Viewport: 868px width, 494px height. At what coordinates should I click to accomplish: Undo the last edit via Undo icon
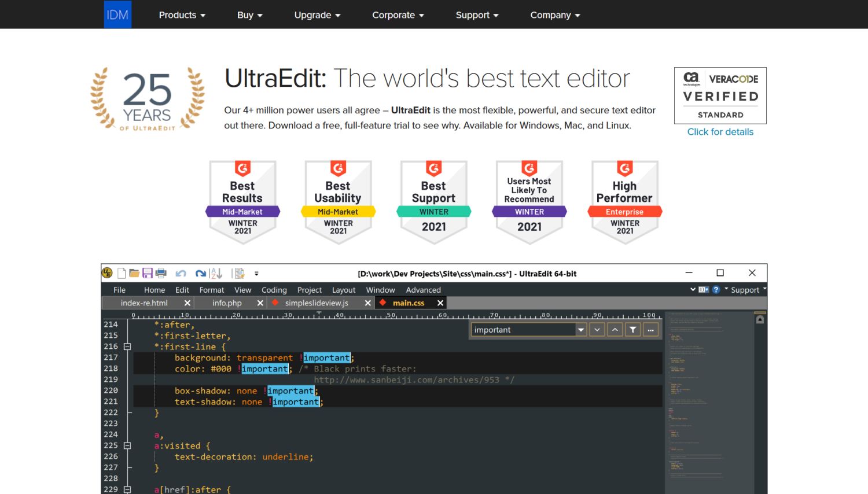tap(181, 273)
